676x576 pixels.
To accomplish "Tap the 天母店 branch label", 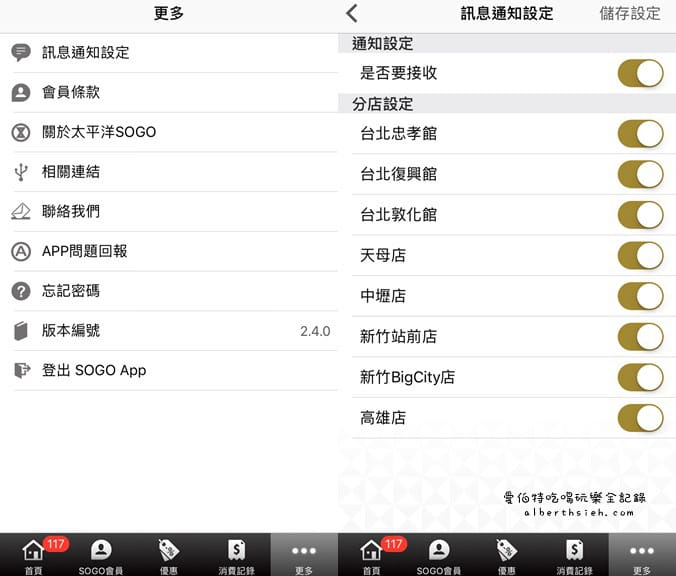I will pyautogui.click(x=383, y=255).
